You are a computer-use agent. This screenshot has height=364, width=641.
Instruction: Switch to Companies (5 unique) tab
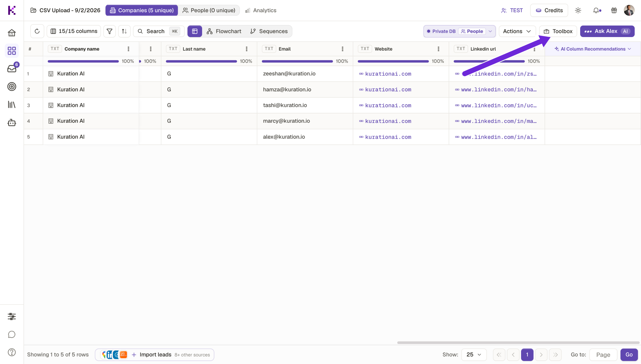pos(142,10)
